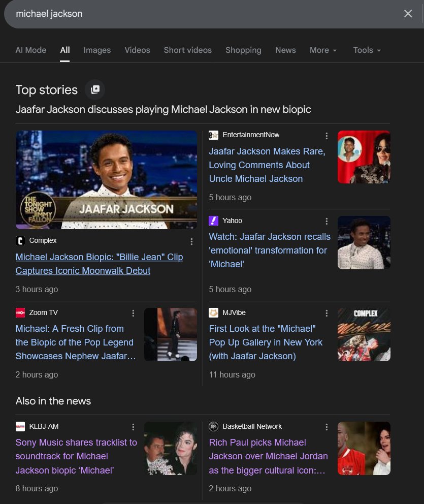The width and height of the screenshot is (424, 504).
Task: Select the All tab
Action: pos(65,50)
